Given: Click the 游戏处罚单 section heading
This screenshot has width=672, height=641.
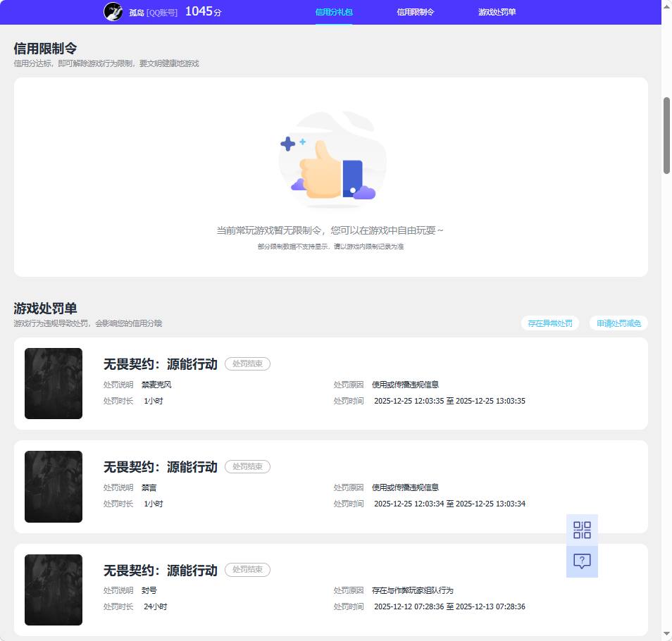Looking at the screenshot, I should (x=45, y=308).
